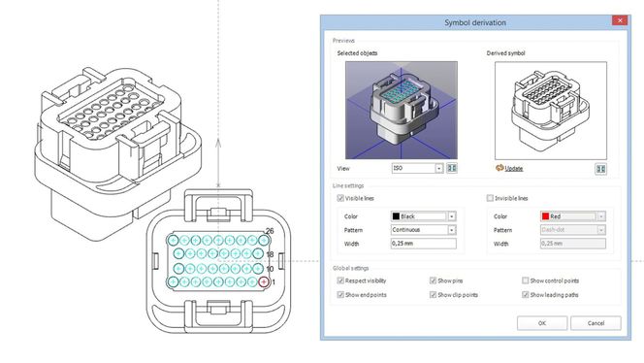Click the Derived symbol preview image
This screenshot has width=644, height=363.
tap(551, 111)
